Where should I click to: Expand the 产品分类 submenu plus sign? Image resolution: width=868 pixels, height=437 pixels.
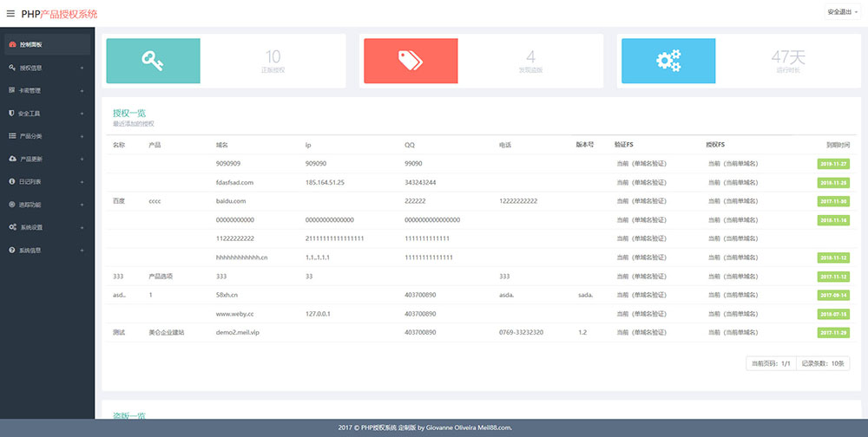click(x=82, y=136)
